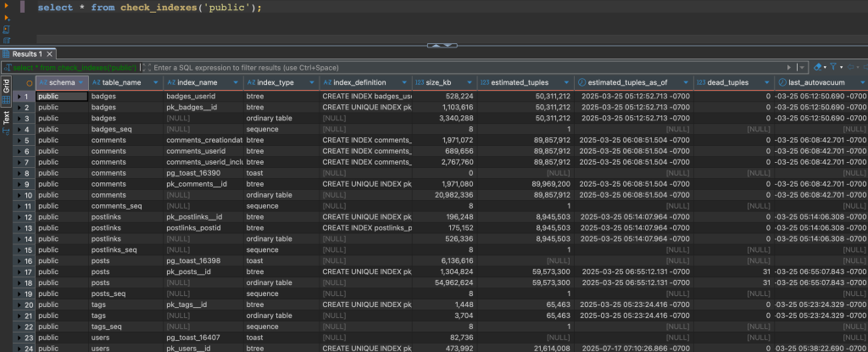Click the orange circle grid corner icon
868x352 pixels.
(30, 82)
